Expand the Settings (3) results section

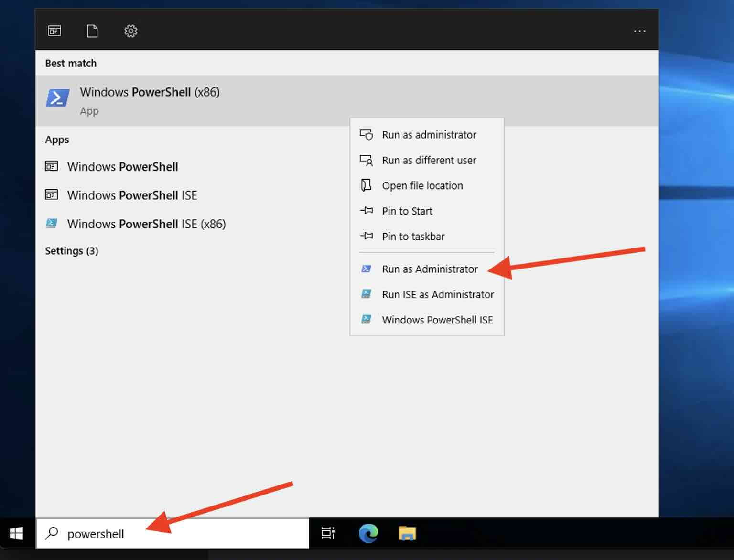[x=71, y=251]
